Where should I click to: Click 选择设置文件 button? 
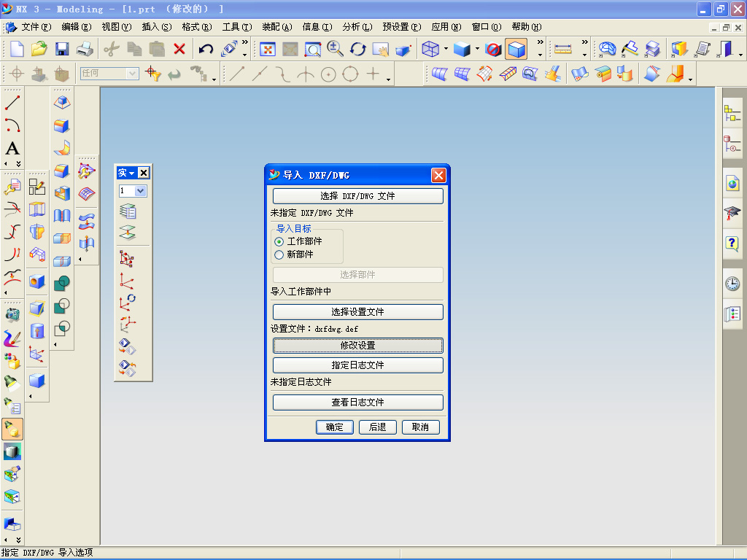pos(357,312)
